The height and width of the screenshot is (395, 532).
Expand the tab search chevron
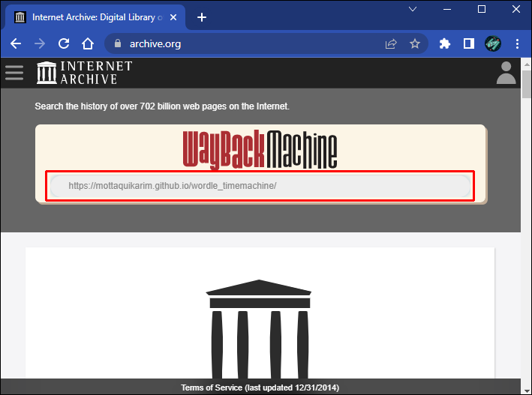click(413, 9)
